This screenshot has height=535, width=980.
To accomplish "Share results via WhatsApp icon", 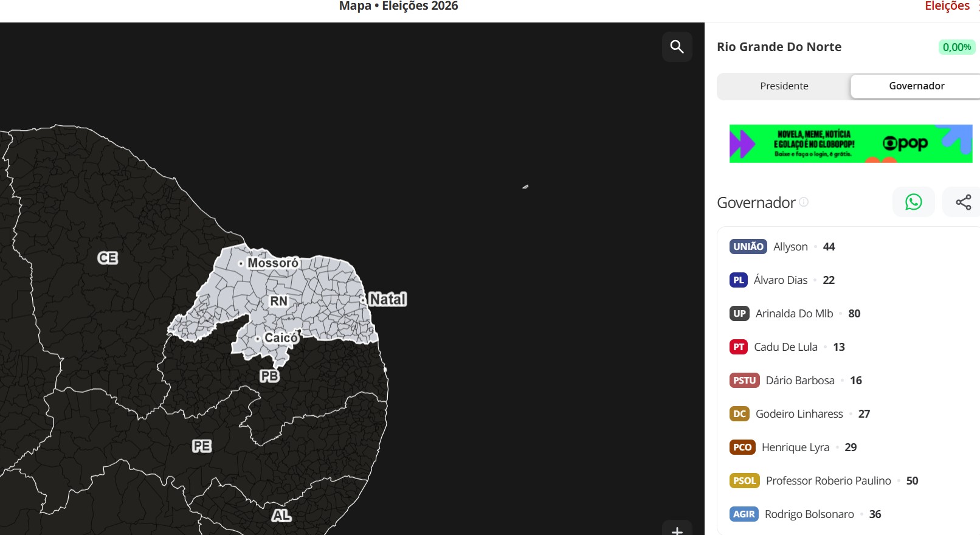I will (x=913, y=202).
